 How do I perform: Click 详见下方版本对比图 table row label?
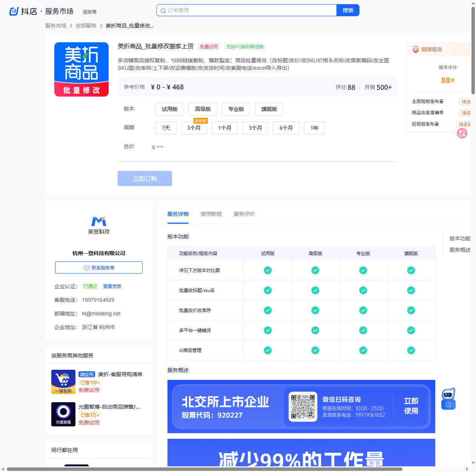click(x=200, y=270)
